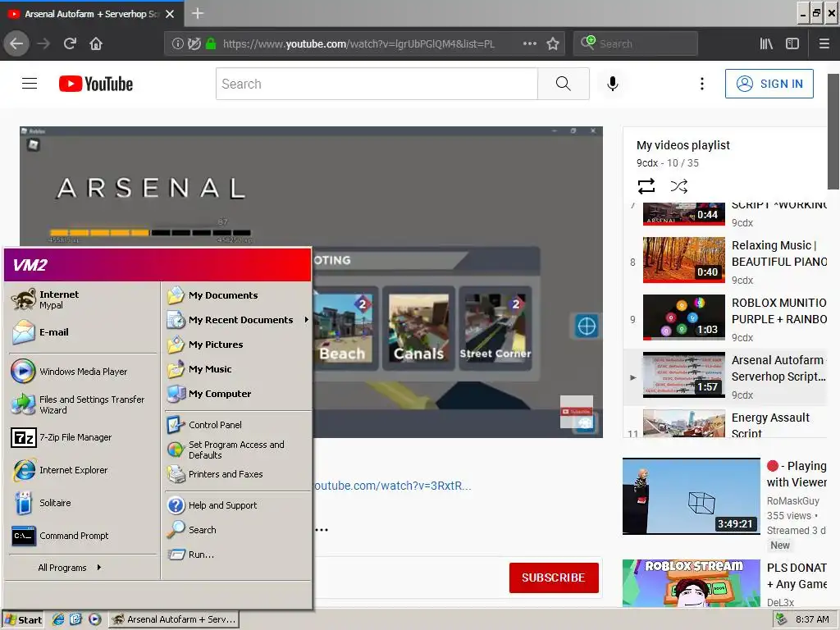Open browser Library icon
The width and height of the screenshot is (840, 630).
pos(766,43)
